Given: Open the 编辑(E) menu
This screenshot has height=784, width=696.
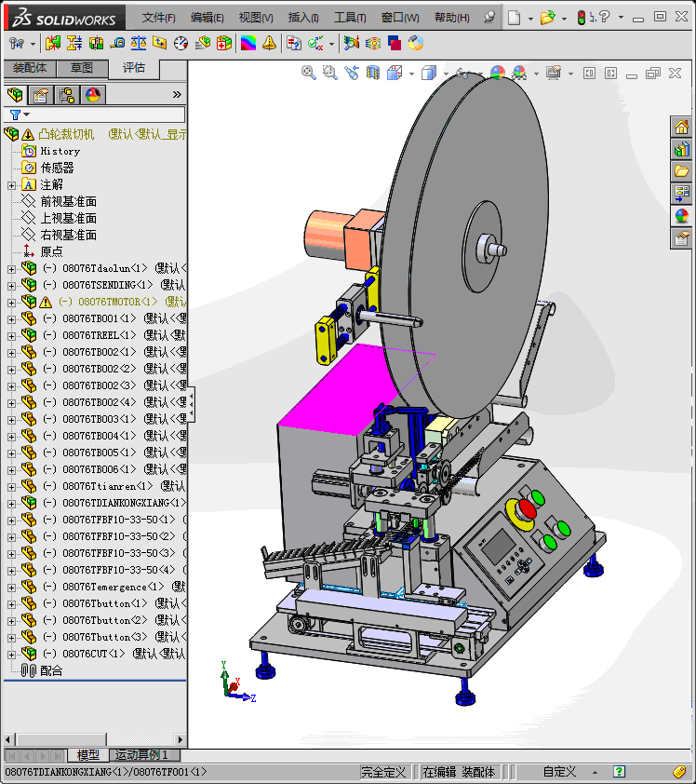Looking at the screenshot, I should click(207, 18).
